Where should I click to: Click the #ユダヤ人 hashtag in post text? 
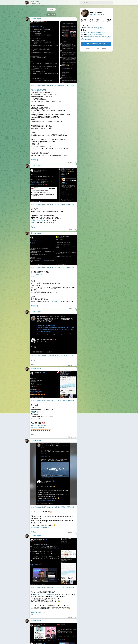[x=34, y=276]
